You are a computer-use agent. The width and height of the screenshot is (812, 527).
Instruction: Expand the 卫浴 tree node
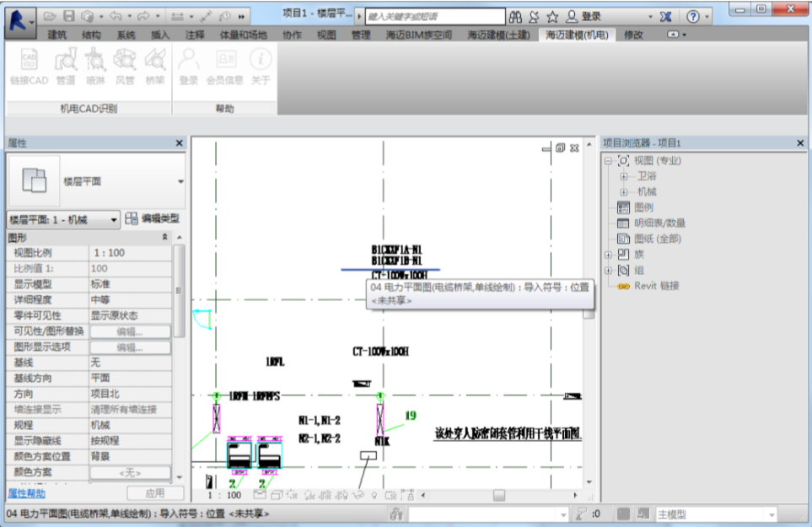624,176
